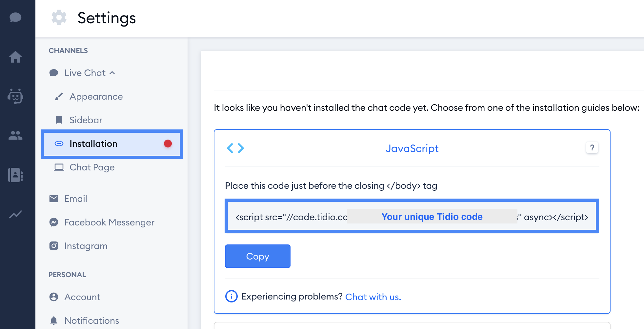Collapse the Live Chat section chevron
This screenshot has height=329, width=644.
pos(112,73)
